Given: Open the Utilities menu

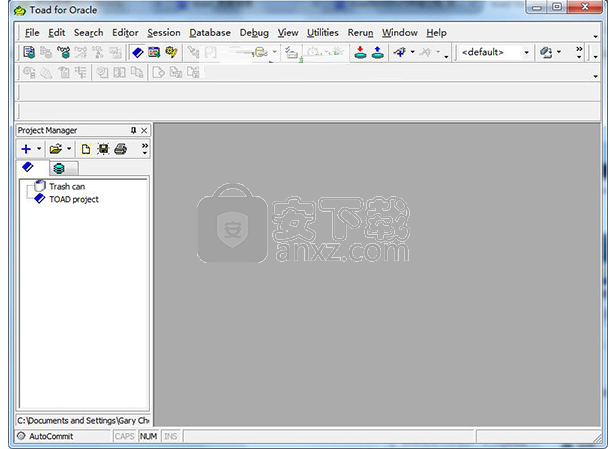Looking at the screenshot, I should (323, 33).
